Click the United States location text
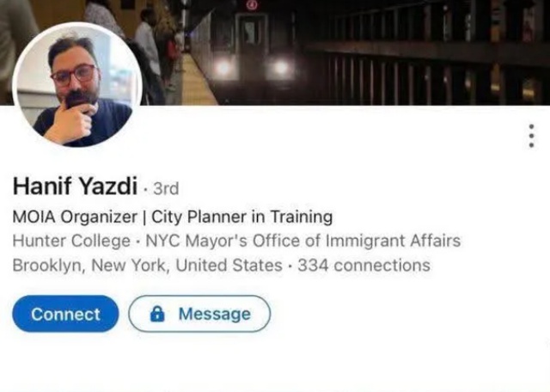 pos(229,266)
